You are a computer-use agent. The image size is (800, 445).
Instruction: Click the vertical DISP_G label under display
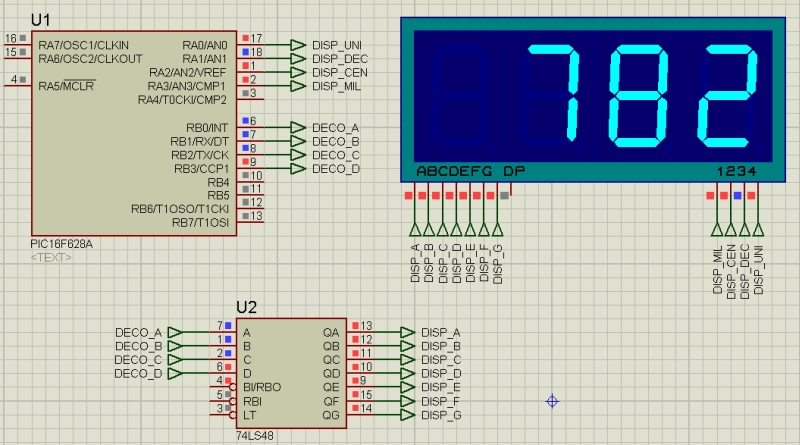pyautogui.click(x=498, y=263)
